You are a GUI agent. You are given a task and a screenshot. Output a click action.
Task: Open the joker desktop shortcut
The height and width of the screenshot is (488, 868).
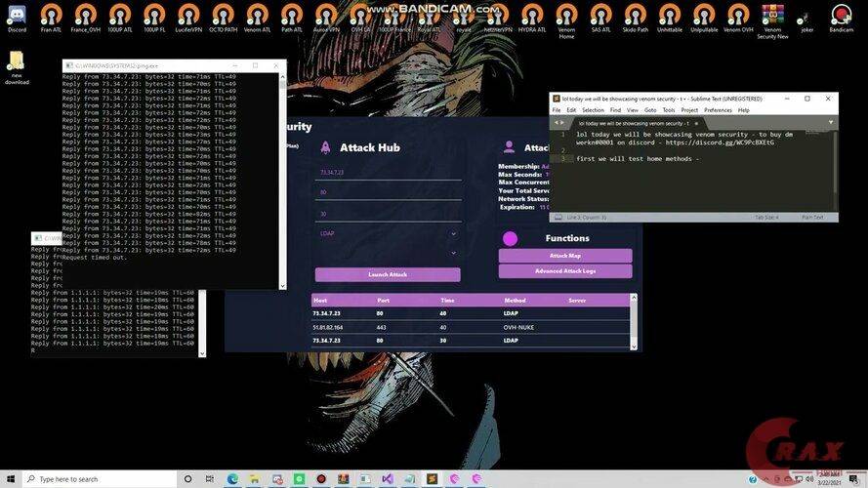point(807,21)
